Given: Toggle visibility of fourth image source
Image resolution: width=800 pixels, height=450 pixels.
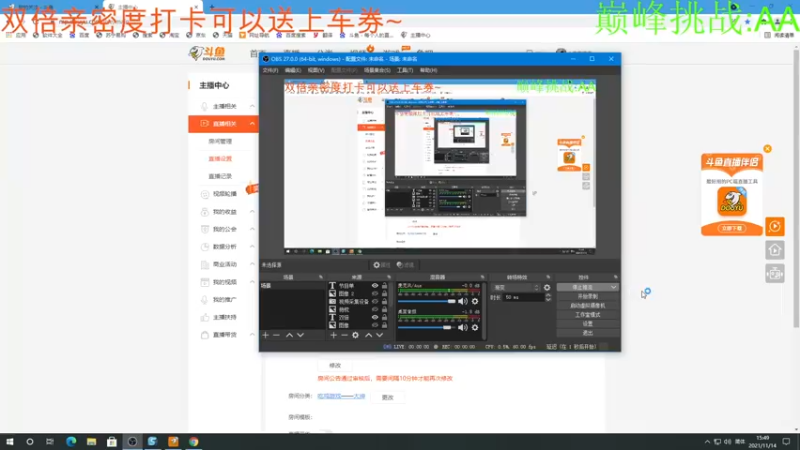Looking at the screenshot, I should coord(375,309).
